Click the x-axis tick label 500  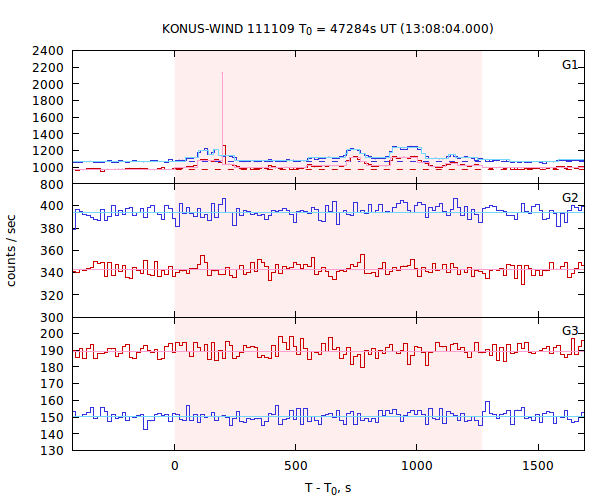click(x=295, y=466)
